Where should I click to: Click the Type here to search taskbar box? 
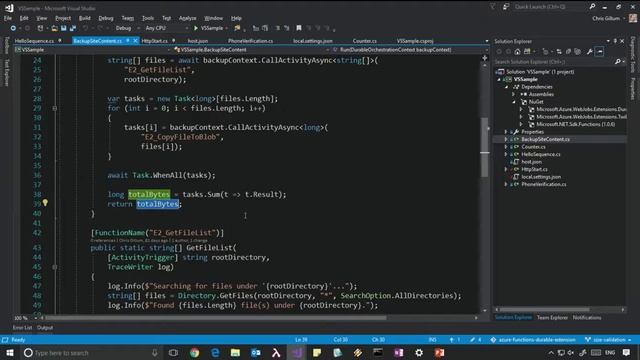tap(92, 352)
